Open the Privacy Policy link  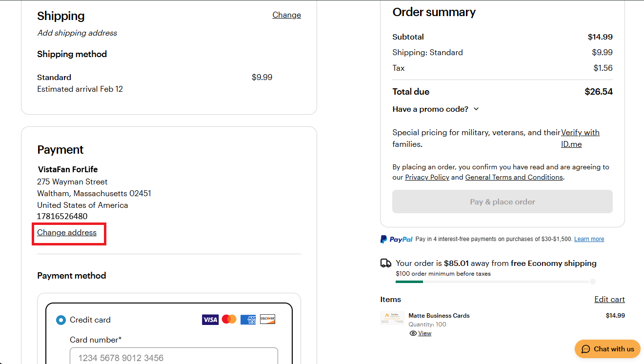pos(427,177)
